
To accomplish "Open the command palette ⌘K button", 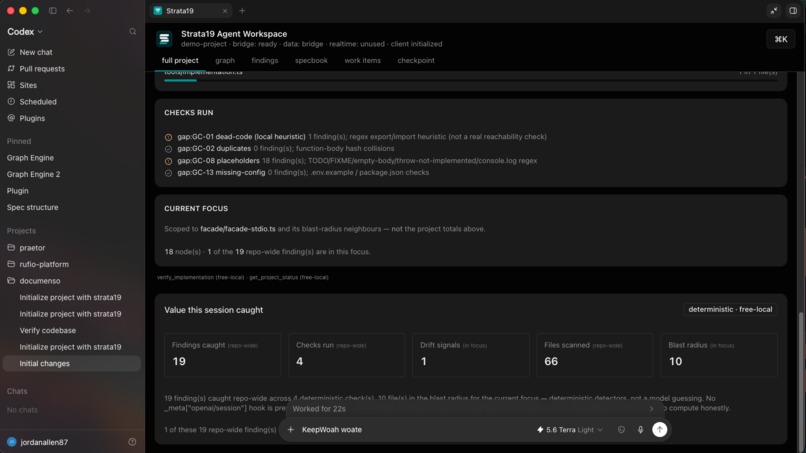I will click(x=781, y=39).
